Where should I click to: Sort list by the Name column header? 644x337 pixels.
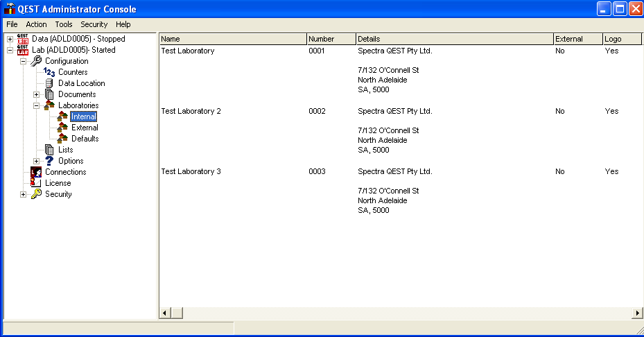click(232, 39)
